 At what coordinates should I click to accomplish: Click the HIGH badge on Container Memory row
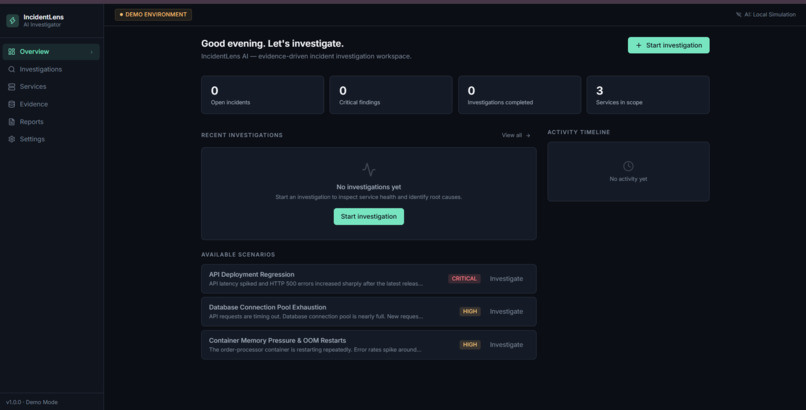point(470,345)
